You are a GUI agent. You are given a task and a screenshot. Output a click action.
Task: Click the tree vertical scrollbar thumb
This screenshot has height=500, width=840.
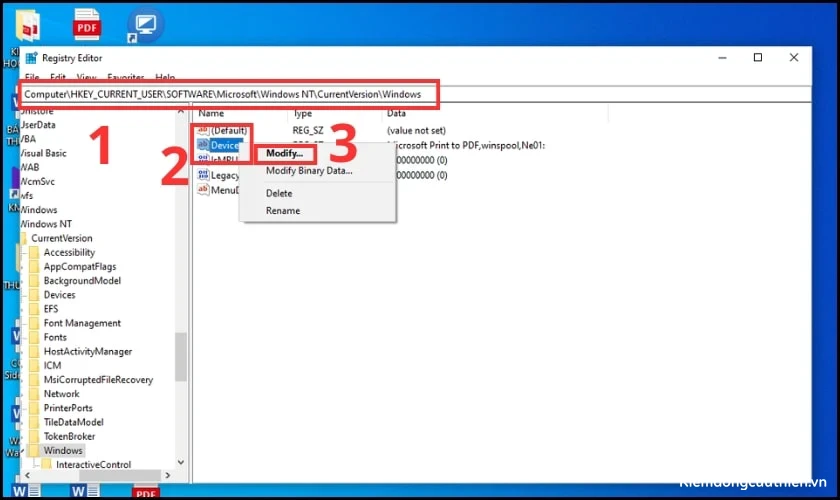[181, 357]
